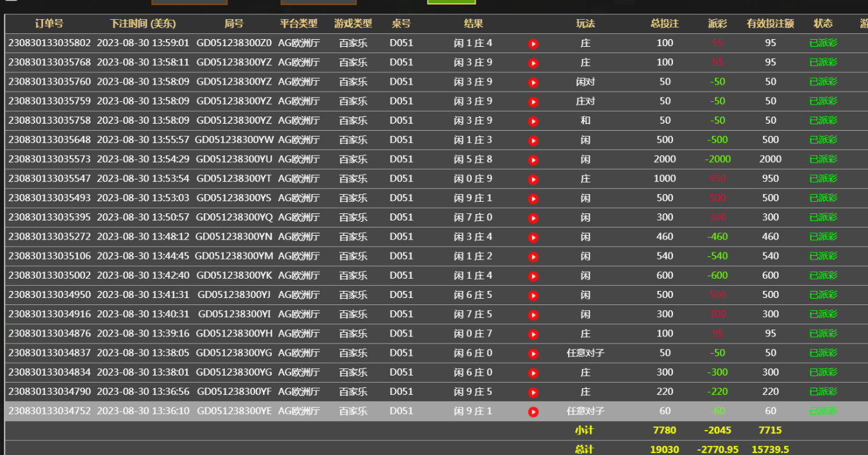868x455 pixels.
Task: Click the 庄对 bet type cell
Action: (x=585, y=101)
